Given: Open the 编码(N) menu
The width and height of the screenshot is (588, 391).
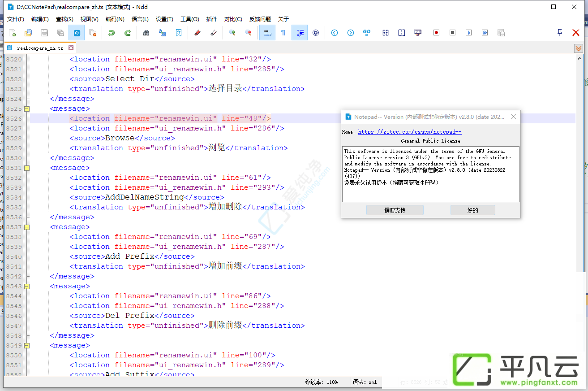Looking at the screenshot, I should 115,19.
